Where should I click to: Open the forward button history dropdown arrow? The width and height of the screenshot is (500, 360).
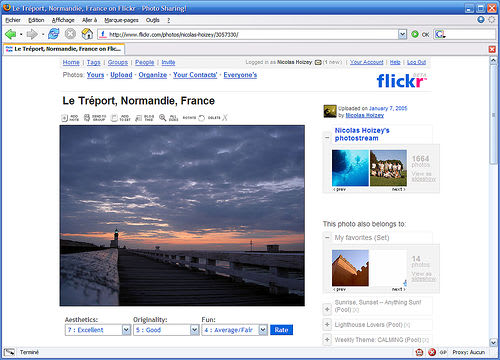43,34
